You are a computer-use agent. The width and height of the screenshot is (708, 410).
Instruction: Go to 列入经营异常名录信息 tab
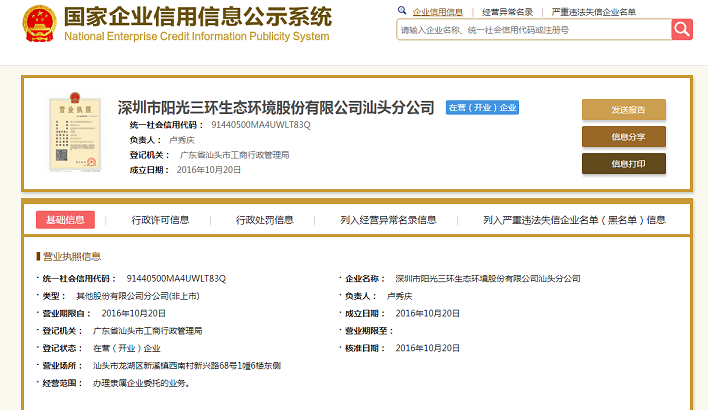388,220
